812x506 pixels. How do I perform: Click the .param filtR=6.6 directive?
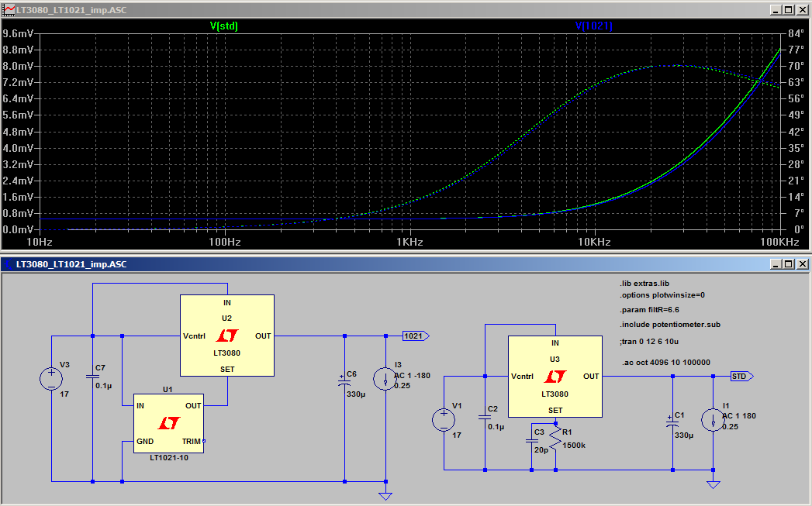(649, 309)
